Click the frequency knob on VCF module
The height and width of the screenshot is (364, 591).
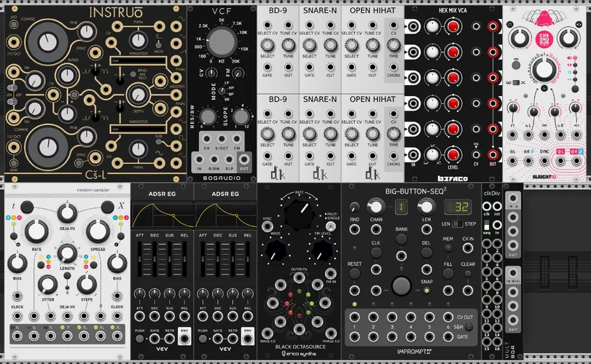pos(222,42)
